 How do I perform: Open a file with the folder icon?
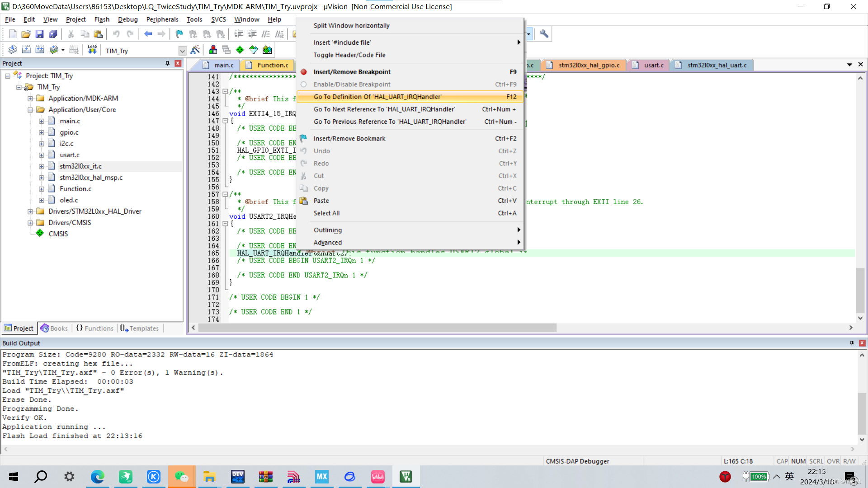pos(26,34)
